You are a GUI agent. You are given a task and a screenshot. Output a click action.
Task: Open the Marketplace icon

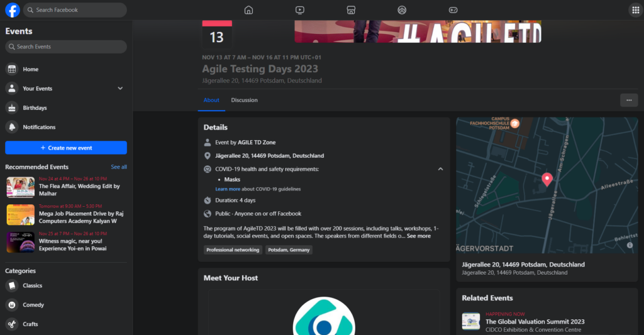coord(351,10)
